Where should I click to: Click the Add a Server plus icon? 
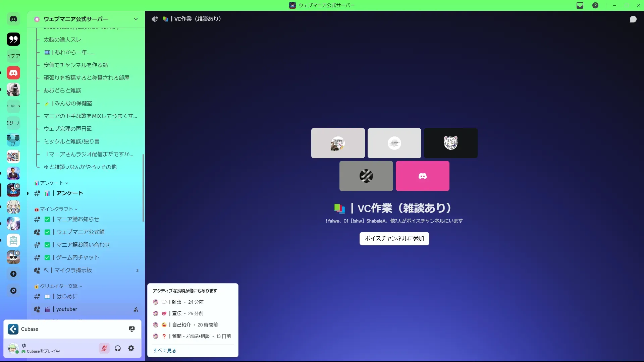pyautogui.click(x=13, y=274)
